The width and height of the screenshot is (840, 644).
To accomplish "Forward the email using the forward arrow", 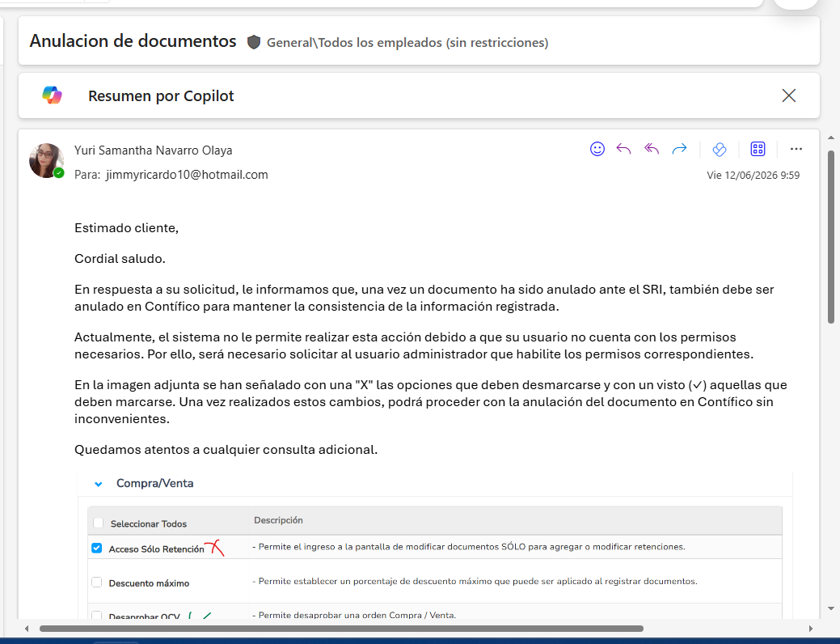I will click(679, 149).
